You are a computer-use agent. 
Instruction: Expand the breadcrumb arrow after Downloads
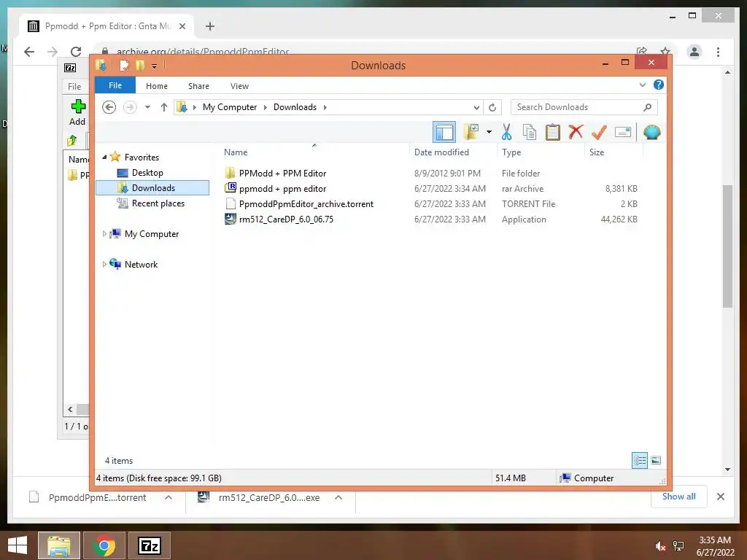(325, 107)
